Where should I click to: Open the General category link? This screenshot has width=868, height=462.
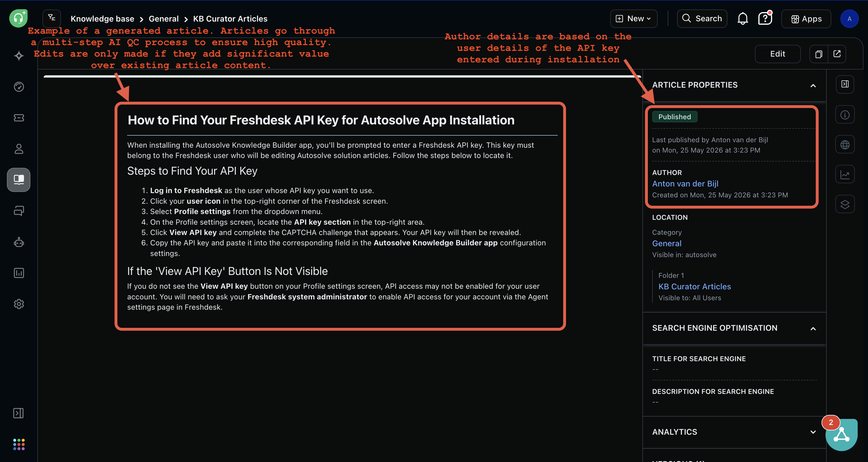(x=666, y=243)
